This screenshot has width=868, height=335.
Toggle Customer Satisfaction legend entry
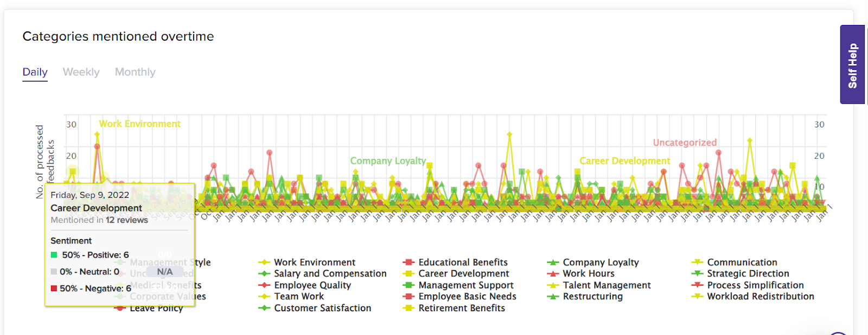tap(322, 308)
